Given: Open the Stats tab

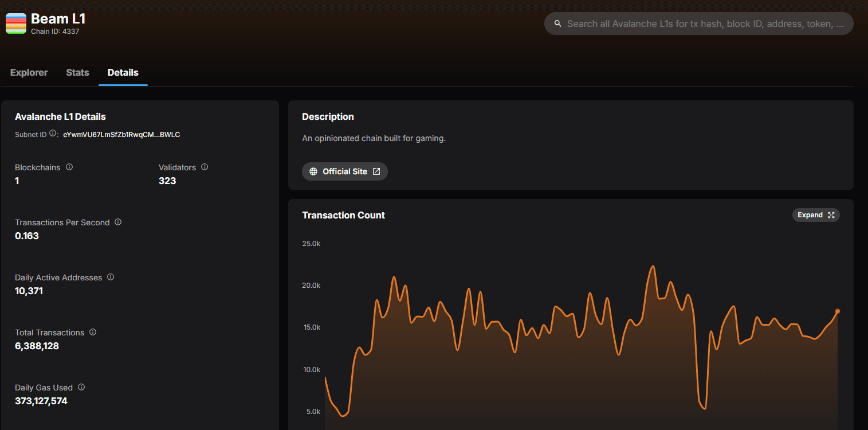Looking at the screenshot, I should tap(77, 73).
